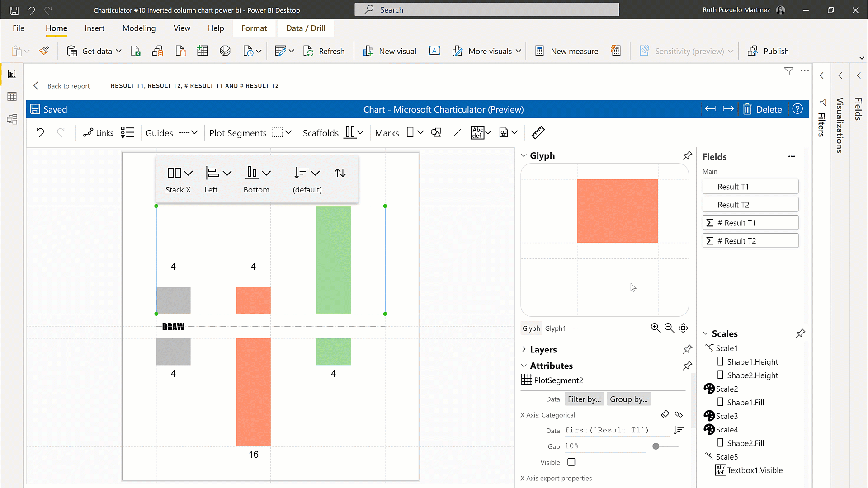This screenshot has height=488, width=868.
Task: Collapse the Attributes panel
Action: coord(524,366)
